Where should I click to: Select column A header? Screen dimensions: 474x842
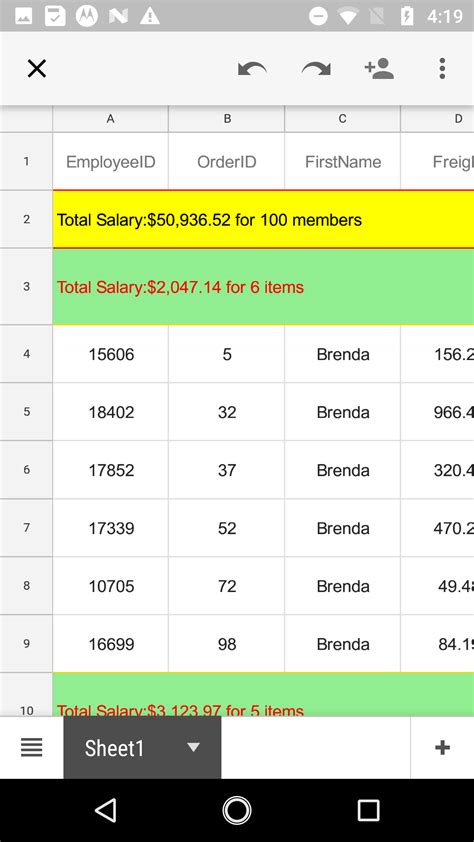pyautogui.click(x=111, y=119)
